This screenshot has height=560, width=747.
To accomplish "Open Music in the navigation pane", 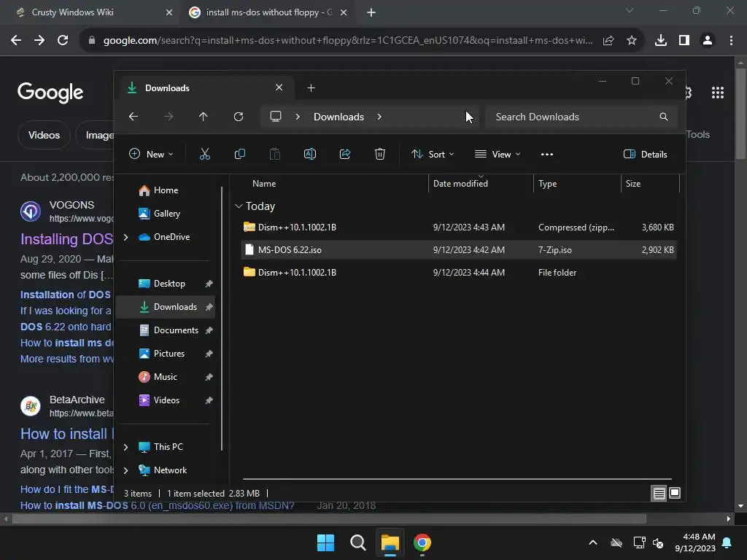I will tap(165, 377).
